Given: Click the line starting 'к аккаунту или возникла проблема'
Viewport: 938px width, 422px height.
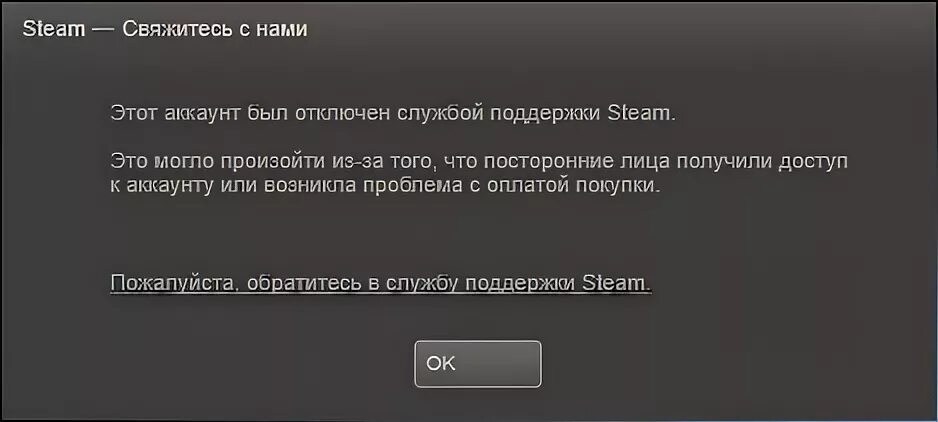Looking at the screenshot, I should coord(387,186).
